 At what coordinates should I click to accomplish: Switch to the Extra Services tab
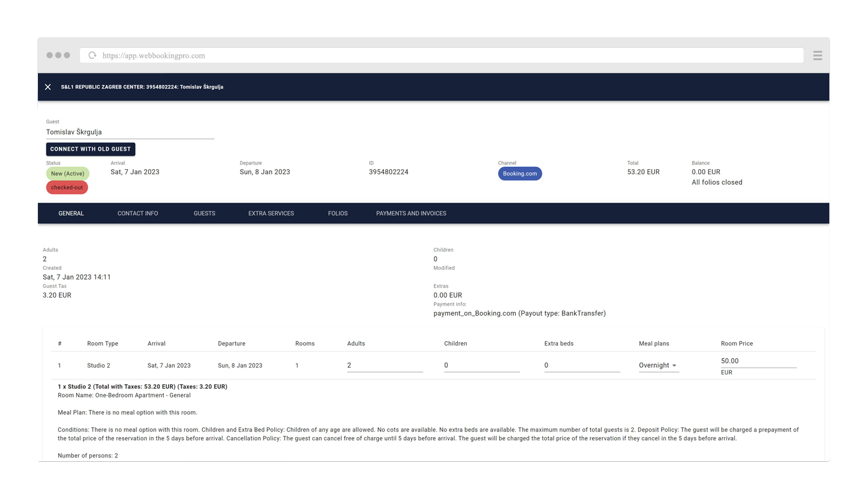click(x=271, y=213)
